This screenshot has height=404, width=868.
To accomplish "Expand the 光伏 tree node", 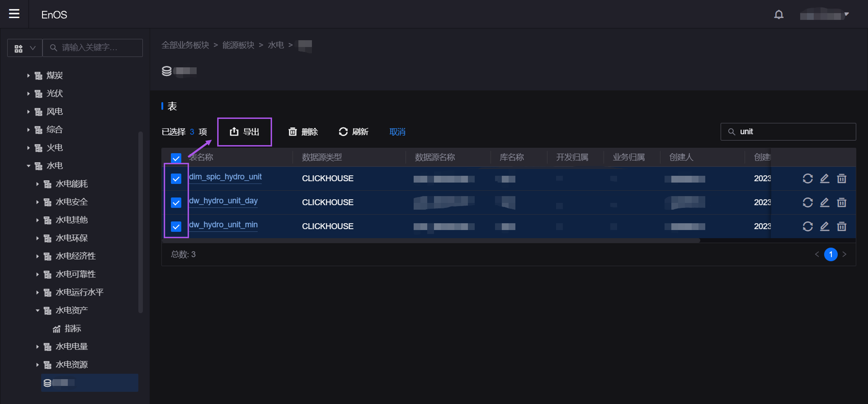I will click(x=28, y=94).
